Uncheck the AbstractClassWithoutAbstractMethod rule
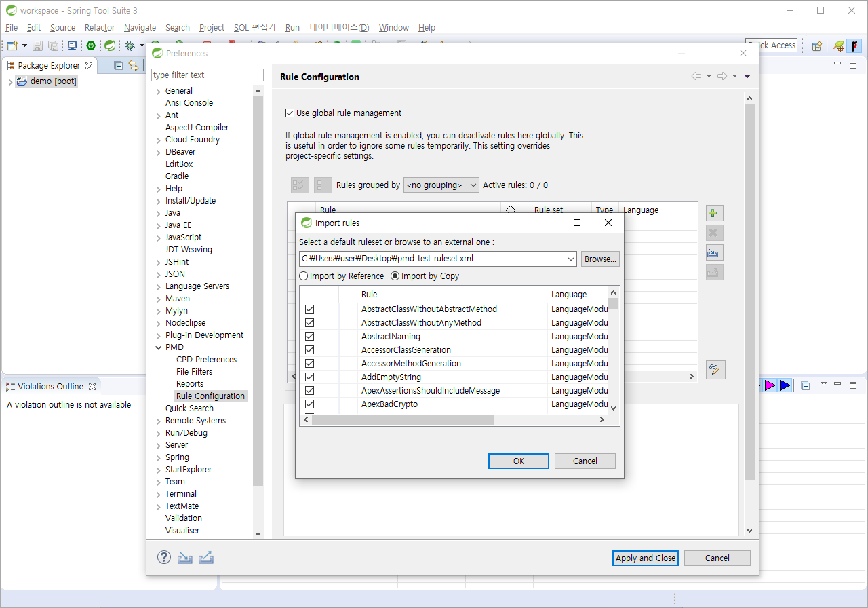Screen dimensions: 868x608 pos(310,309)
